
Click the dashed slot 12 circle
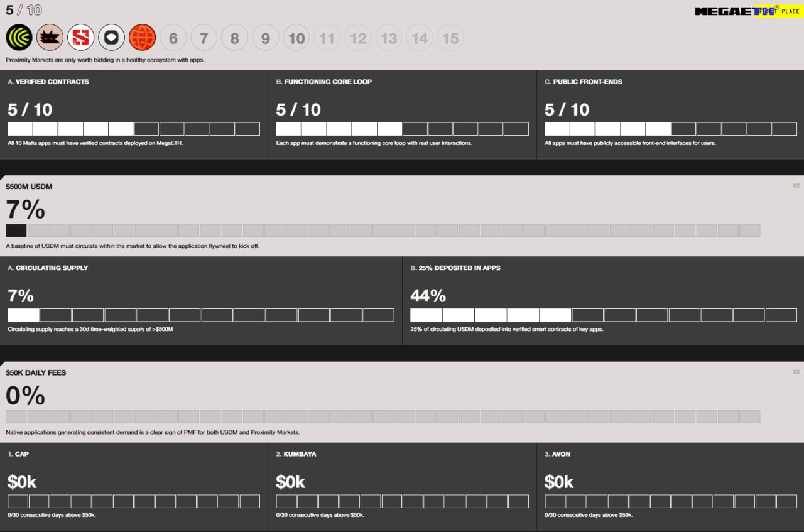coord(358,38)
